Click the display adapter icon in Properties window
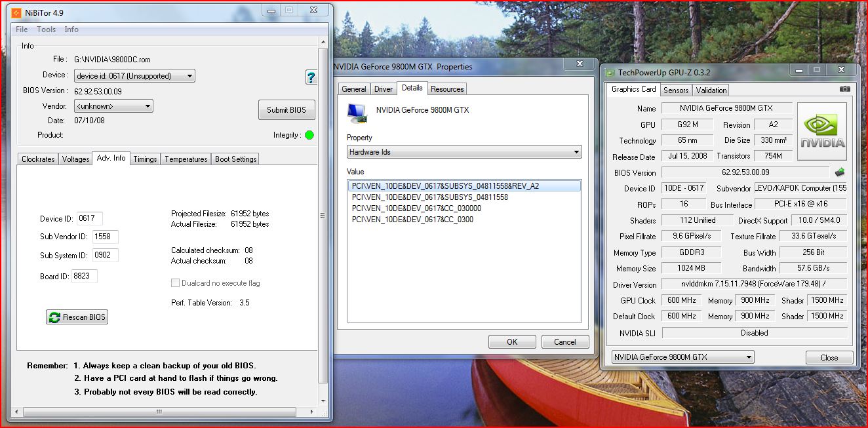 pyautogui.click(x=357, y=113)
